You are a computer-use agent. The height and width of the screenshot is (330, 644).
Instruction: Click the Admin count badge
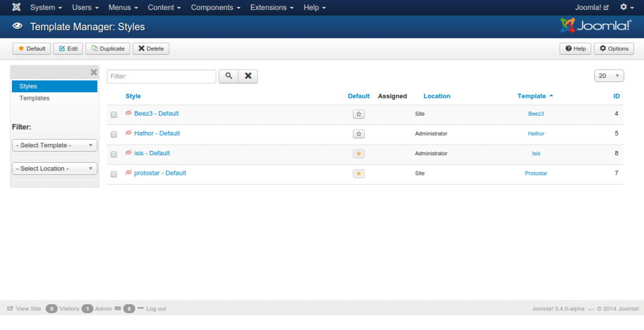coord(87,309)
